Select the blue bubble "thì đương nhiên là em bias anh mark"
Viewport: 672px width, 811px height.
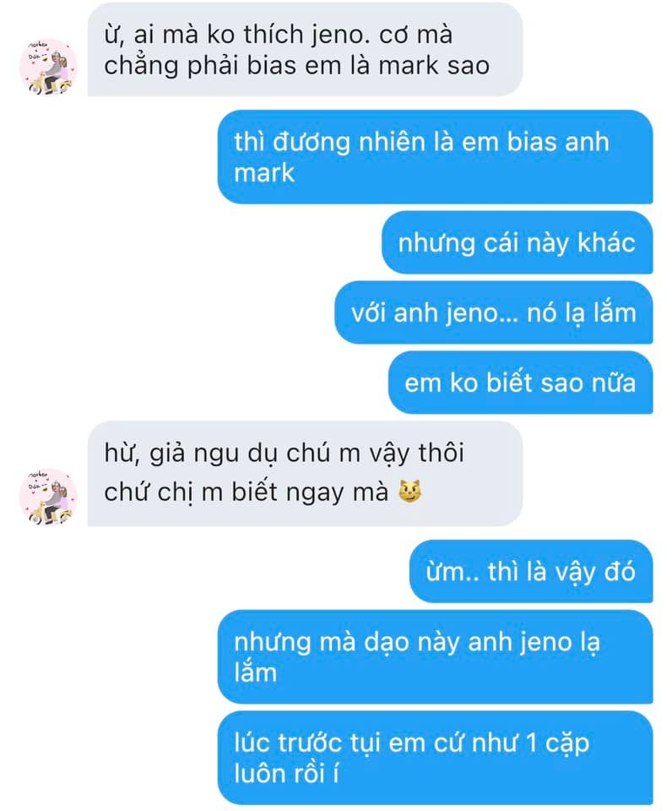[436, 157]
